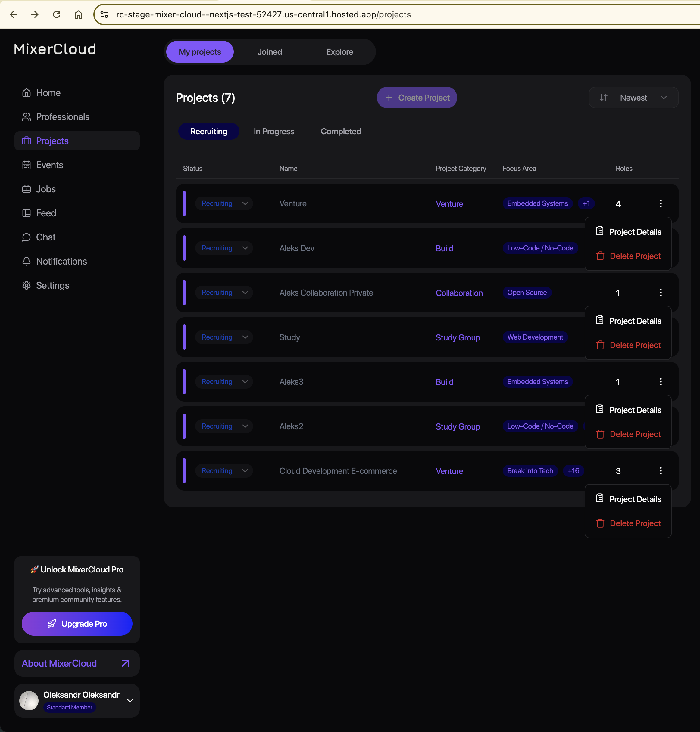This screenshot has height=732, width=700.
Task: Click the Jobs briefcase icon
Action: click(26, 189)
